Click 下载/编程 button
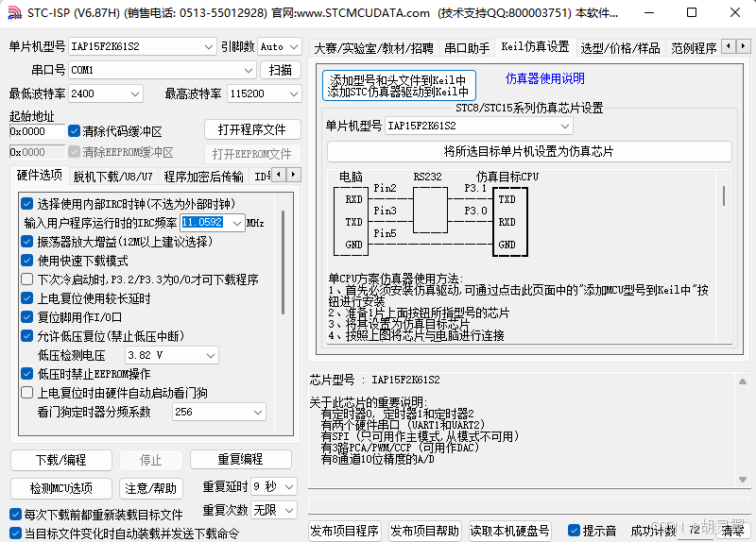 click(61, 460)
